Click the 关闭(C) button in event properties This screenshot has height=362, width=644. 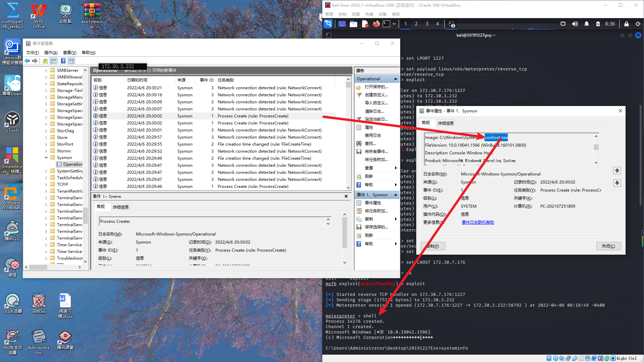point(608,246)
